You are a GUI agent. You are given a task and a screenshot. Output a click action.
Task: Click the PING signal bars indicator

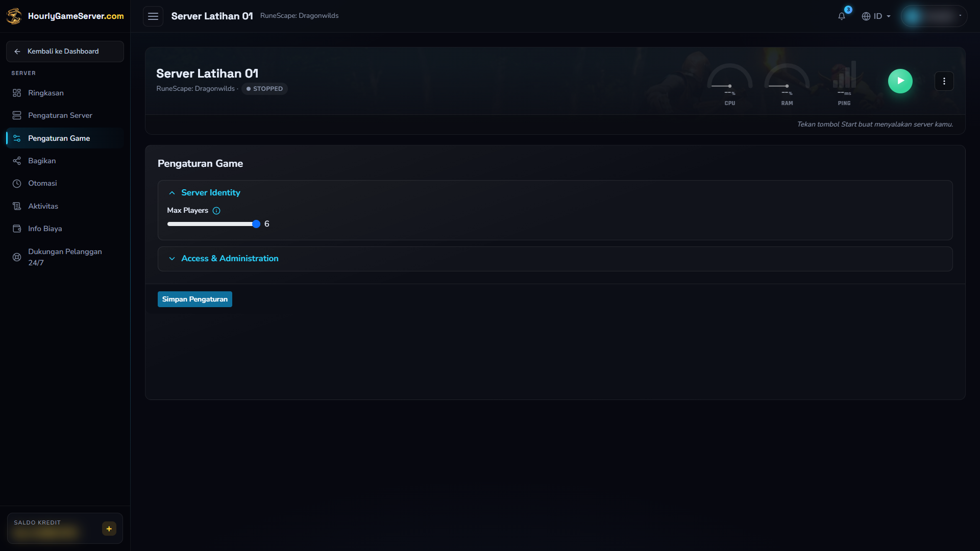tap(844, 84)
